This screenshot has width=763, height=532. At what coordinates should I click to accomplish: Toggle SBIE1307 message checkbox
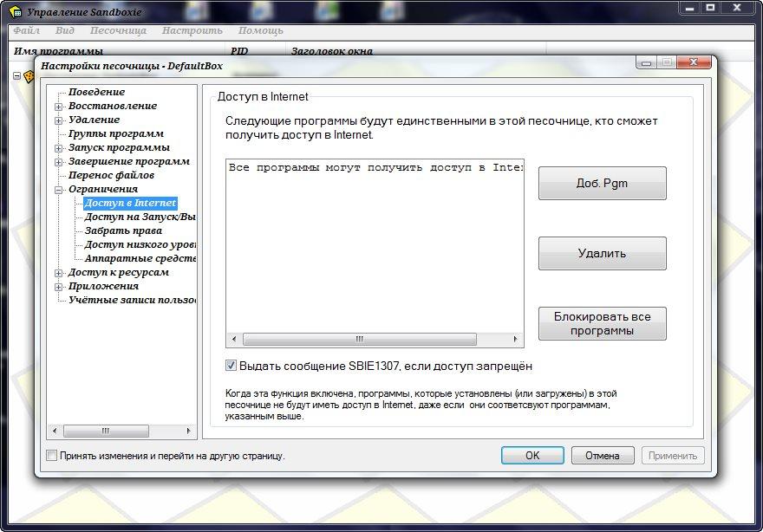tap(232, 365)
